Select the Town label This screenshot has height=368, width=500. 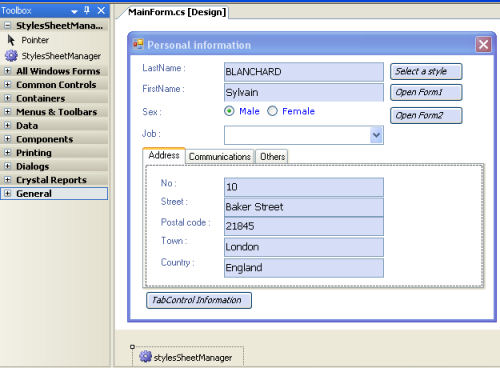(174, 241)
